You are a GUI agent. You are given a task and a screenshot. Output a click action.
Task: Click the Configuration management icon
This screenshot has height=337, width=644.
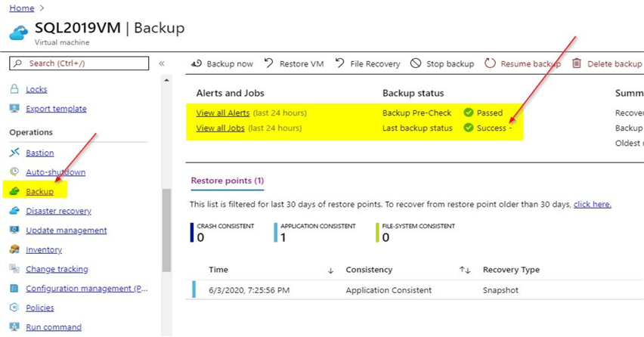pos(14,288)
